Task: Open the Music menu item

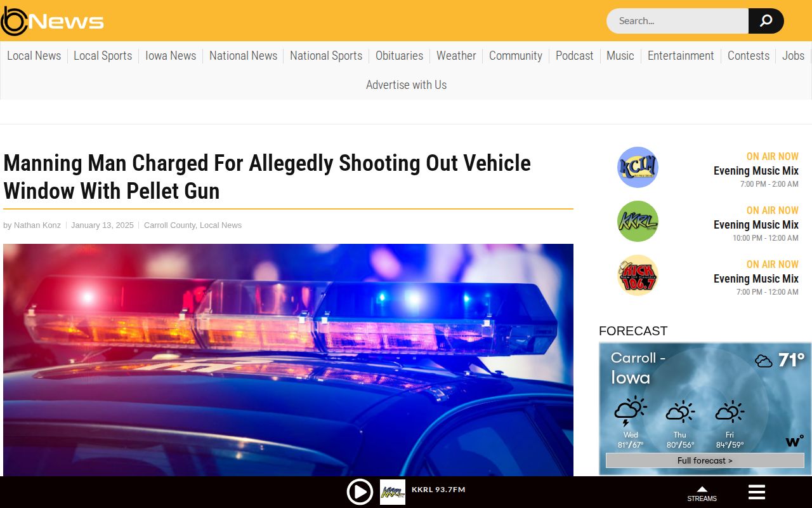Action: point(620,56)
